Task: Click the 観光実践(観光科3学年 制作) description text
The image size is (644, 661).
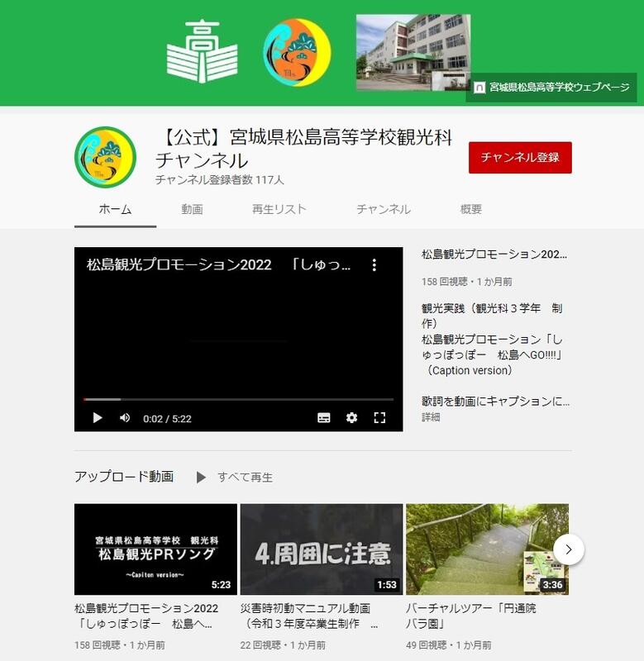Action: 492,316
